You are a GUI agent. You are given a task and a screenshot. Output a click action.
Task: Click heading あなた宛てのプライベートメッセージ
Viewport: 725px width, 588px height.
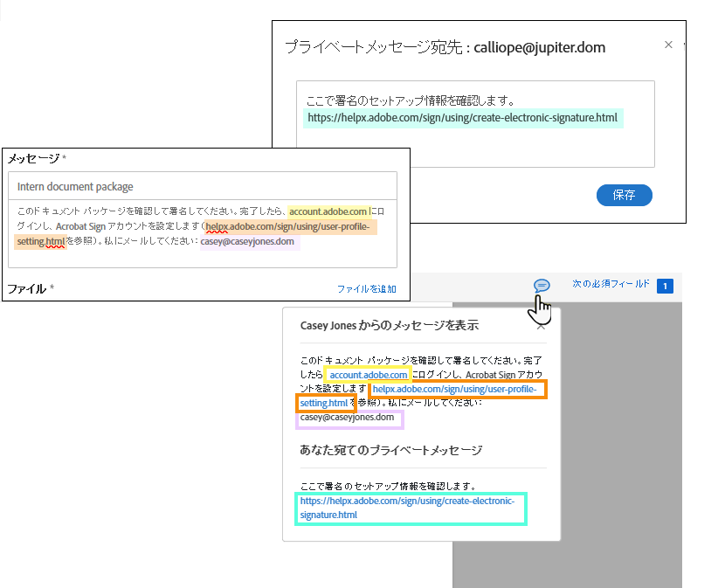(391, 450)
